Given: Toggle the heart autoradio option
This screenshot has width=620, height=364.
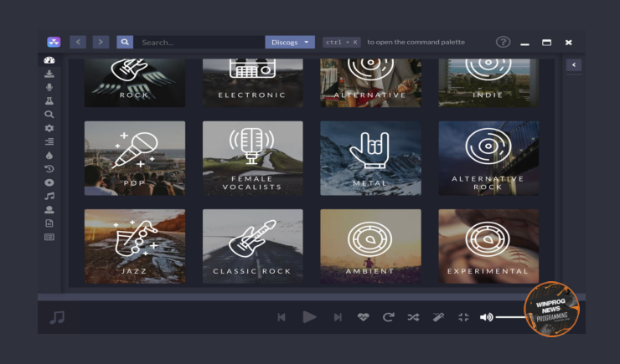Looking at the screenshot, I should pyautogui.click(x=363, y=317).
